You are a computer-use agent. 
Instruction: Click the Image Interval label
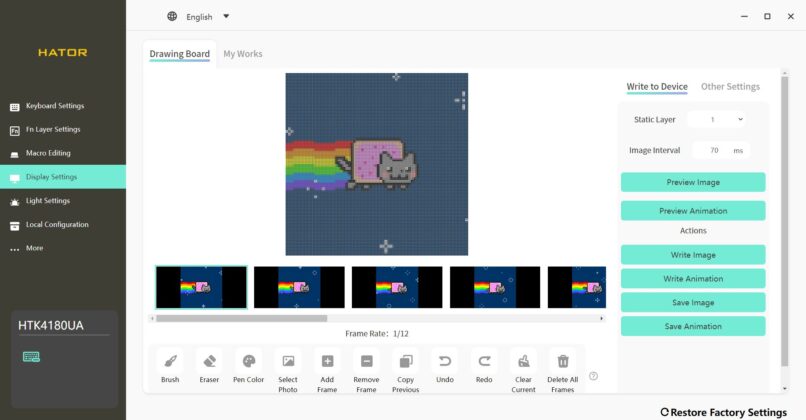(654, 150)
